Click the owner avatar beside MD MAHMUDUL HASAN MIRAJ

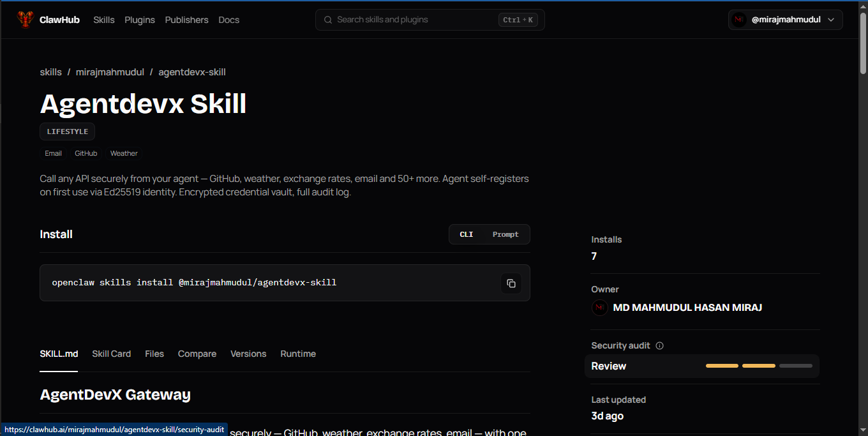coord(600,308)
